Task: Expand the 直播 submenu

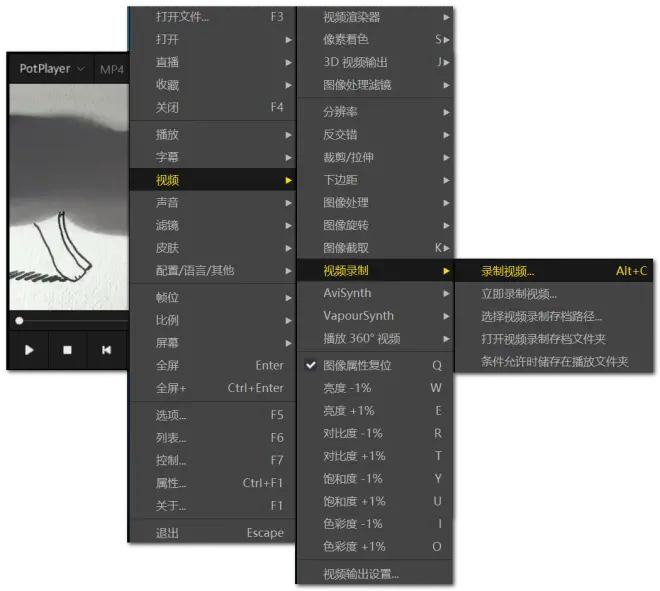Action: (x=213, y=62)
